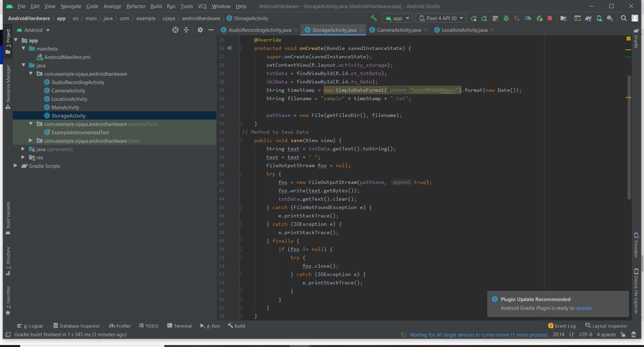Open the Run tool window

(210, 326)
